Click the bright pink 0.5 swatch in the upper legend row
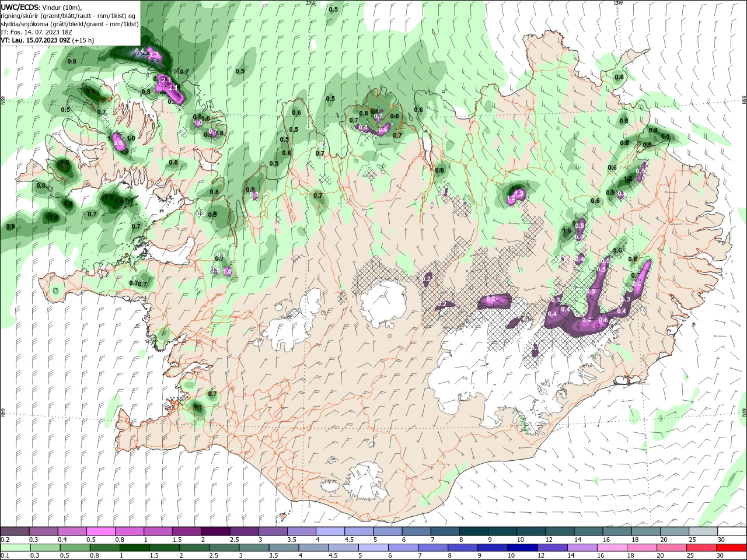 (x=100, y=531)
